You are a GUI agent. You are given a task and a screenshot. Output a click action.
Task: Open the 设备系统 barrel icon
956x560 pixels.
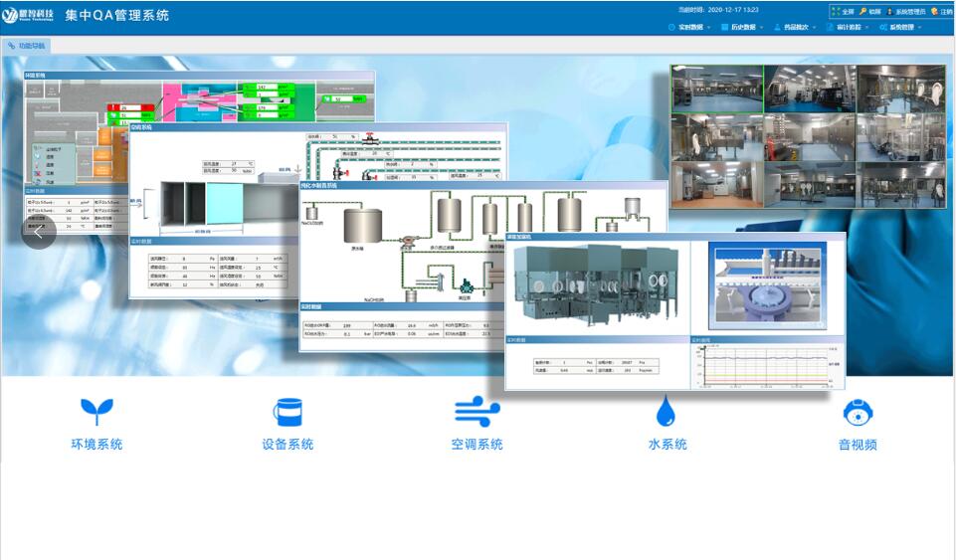[x=287, y=411]
